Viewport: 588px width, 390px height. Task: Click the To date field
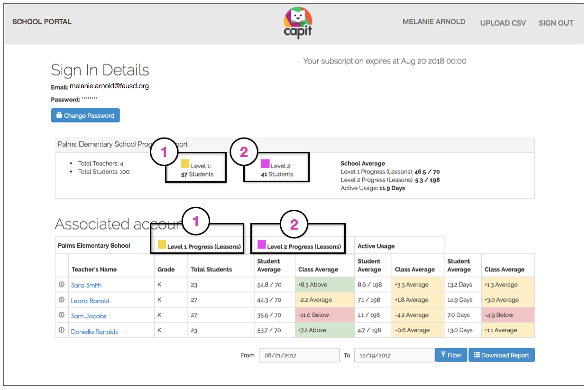(394, 354)
